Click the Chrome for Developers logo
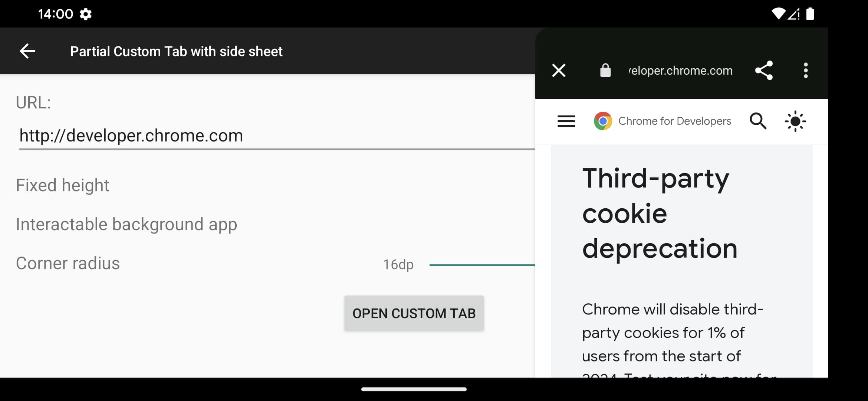Image resolution: width=868 pixels, height=401 pixels. pos(604,121)
